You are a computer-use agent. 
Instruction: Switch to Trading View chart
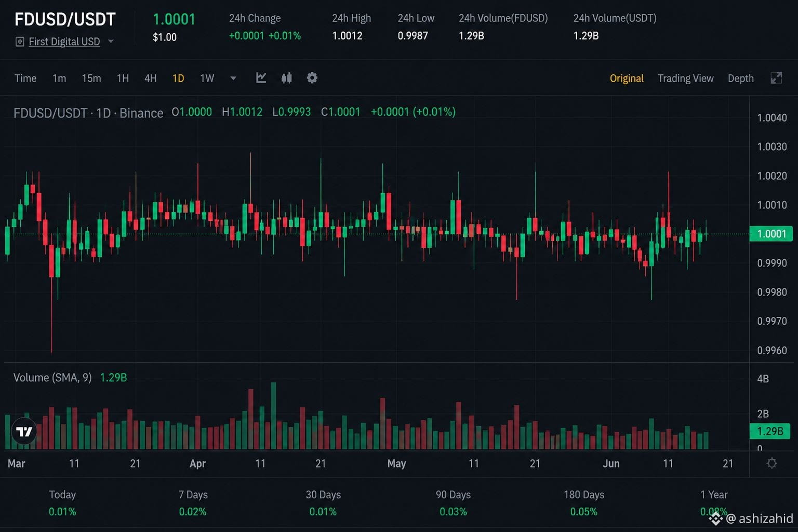click(685, 78)
